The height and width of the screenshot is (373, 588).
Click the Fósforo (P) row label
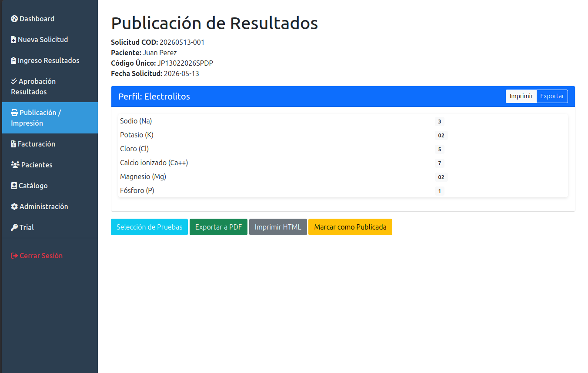(137, 191)
